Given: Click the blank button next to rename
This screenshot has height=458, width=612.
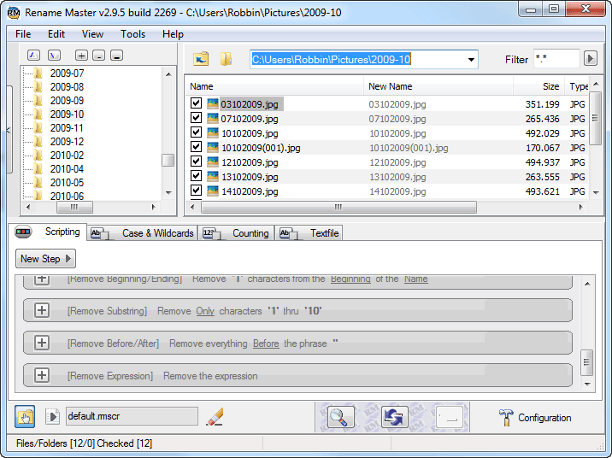Looking at the screenshot, I should 449,417.
